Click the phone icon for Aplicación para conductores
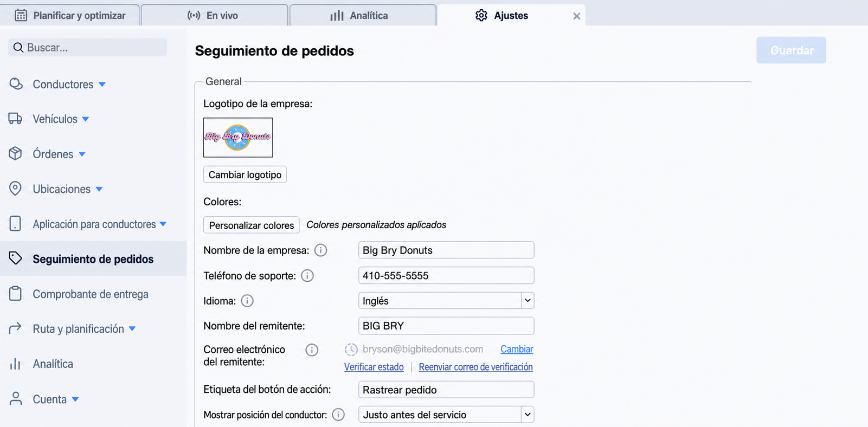868x427 pixels. 15,223
